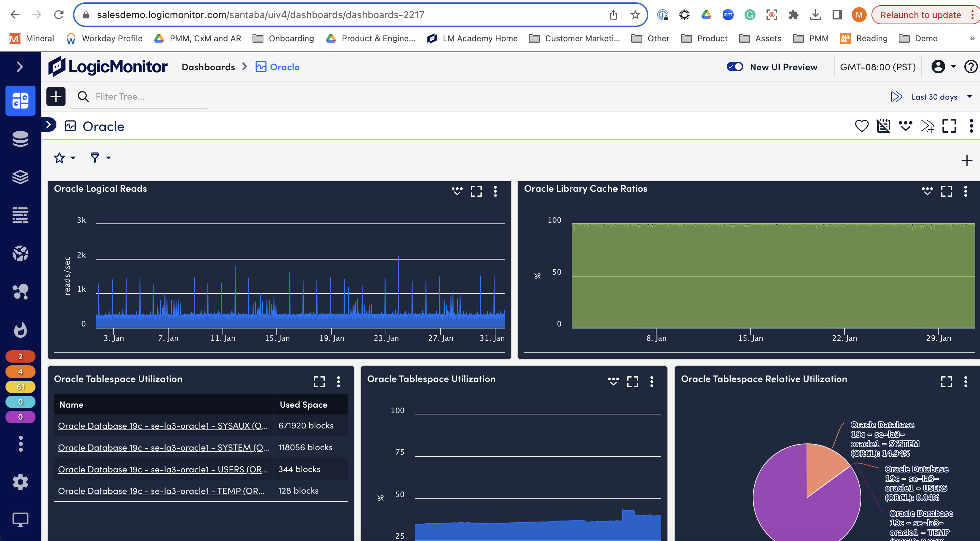Expand the Tablespace Utilization table widget fullscreen
Image resolution: width=980 pixels, height=541 pixels.
[x=319, y=382]
